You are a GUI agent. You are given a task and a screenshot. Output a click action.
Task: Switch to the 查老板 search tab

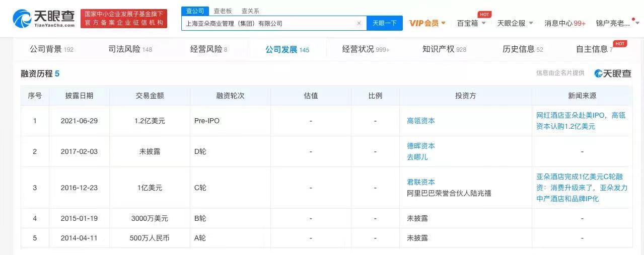tap(223, 11)
